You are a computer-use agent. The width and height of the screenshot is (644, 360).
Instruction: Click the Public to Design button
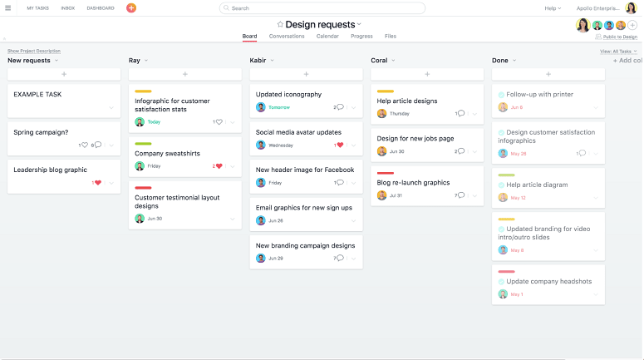(616, 37)
